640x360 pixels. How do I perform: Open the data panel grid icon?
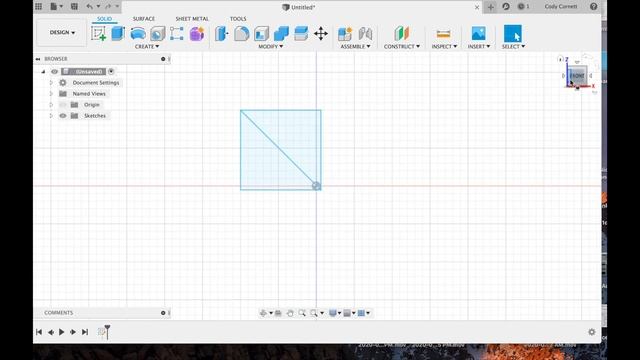tap(38, 7)
